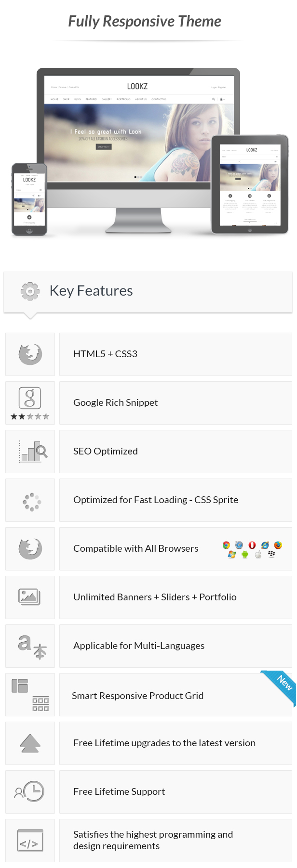Click the Fully Responsive Theme title

(145, 21)
